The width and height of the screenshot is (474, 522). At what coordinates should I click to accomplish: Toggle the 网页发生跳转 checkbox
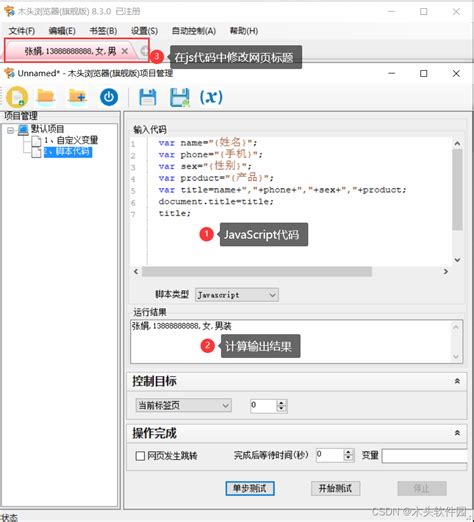[x=140, y=456]
